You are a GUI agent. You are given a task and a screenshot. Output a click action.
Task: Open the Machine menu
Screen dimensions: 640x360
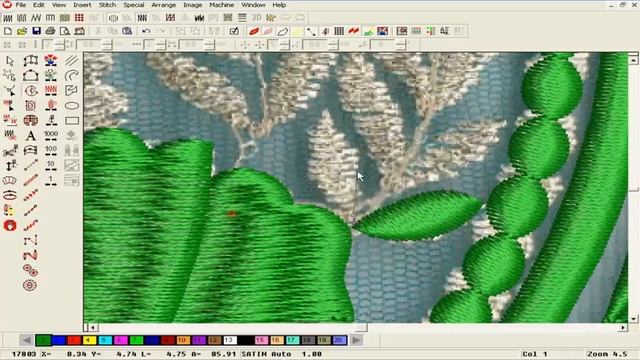pos(222,5)
